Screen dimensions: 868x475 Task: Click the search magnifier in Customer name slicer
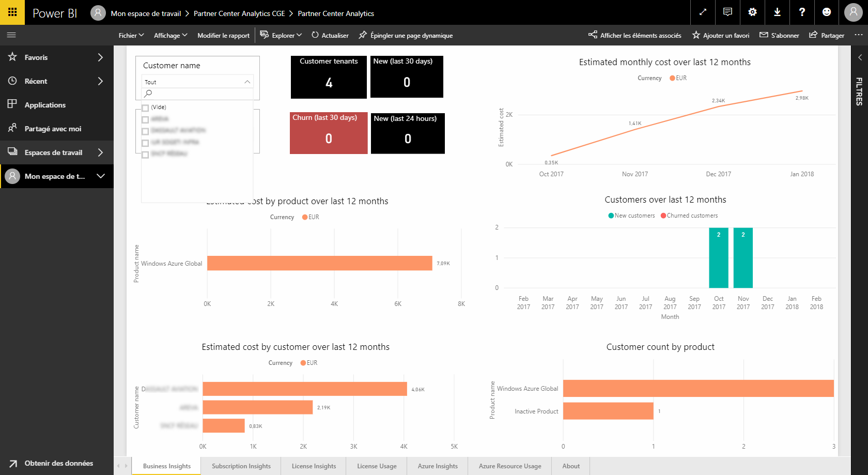pyautogui.click(x=148, y=94)
